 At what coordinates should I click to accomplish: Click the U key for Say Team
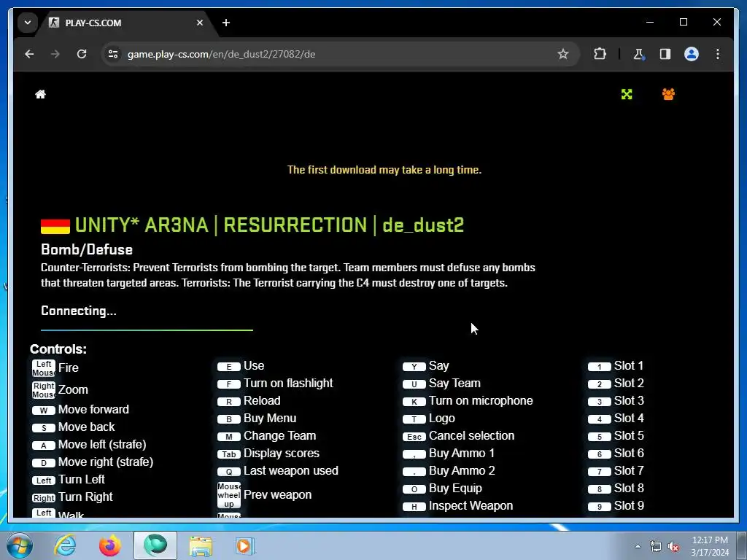tap(414, 384)
